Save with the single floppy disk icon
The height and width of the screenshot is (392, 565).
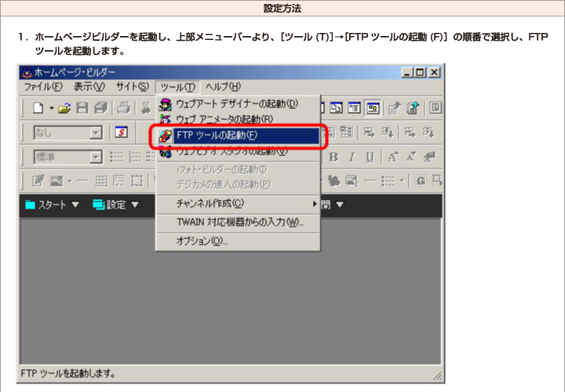pos(82,108)
